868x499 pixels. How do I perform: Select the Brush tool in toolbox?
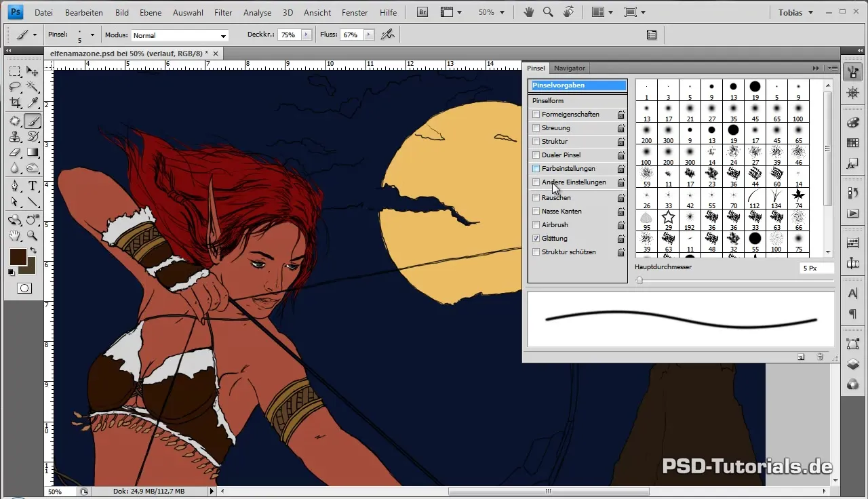pyautogui.click(x=32, y=121)
